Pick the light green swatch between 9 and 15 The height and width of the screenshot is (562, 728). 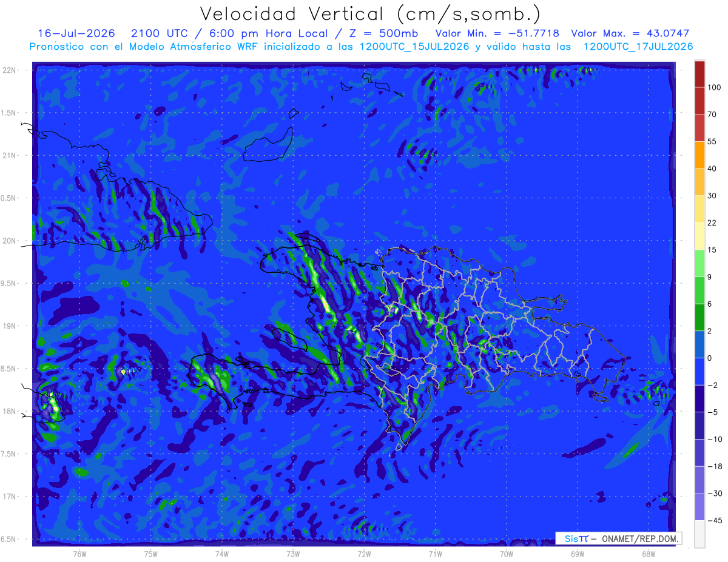699,263
